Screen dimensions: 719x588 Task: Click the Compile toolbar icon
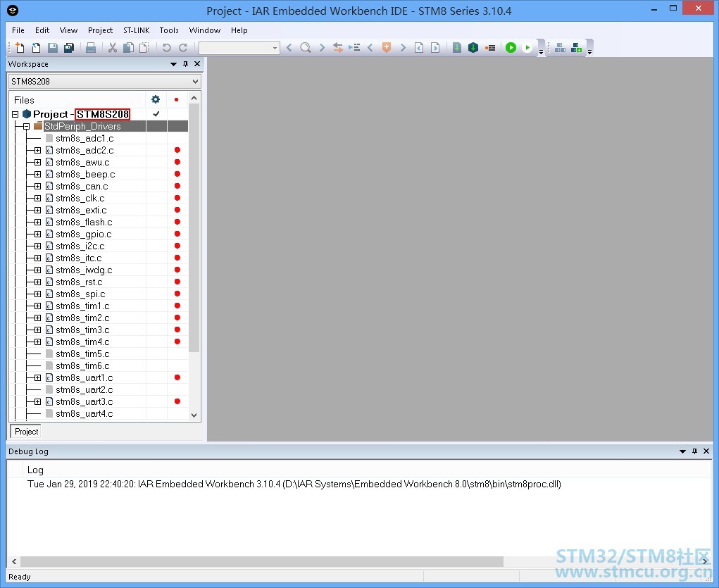[x=457, y=47]
